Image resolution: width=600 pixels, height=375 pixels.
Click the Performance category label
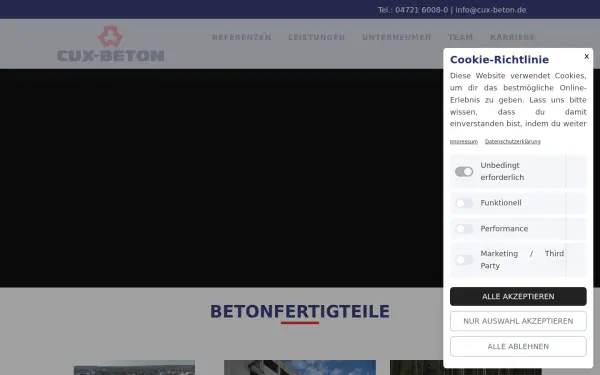[504, 229]
